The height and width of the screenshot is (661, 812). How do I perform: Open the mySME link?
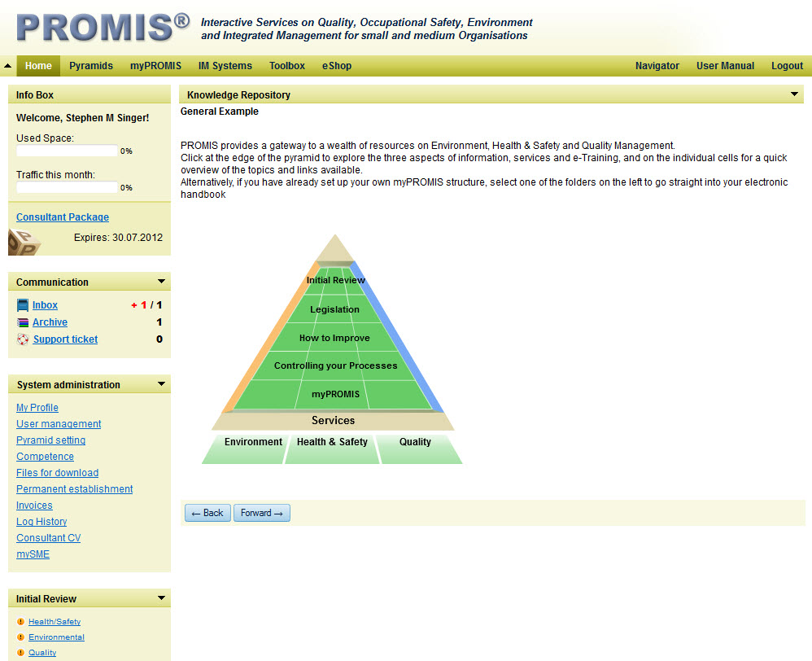33,554
